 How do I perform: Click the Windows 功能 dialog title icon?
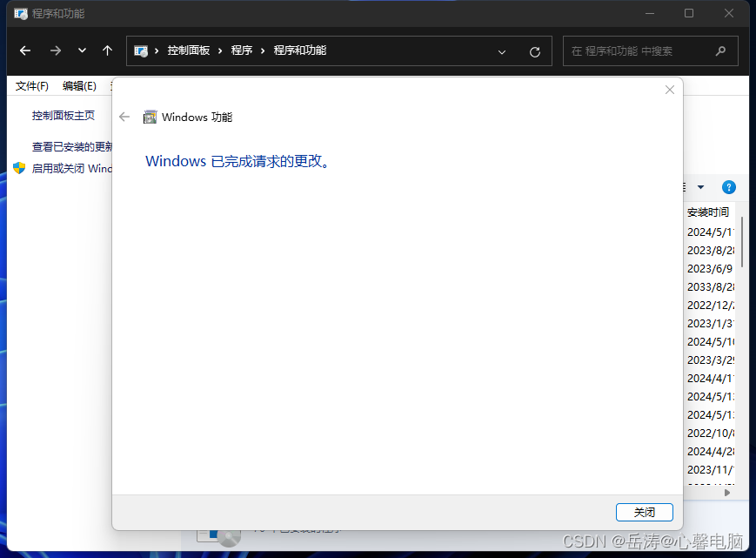point(150,117)
